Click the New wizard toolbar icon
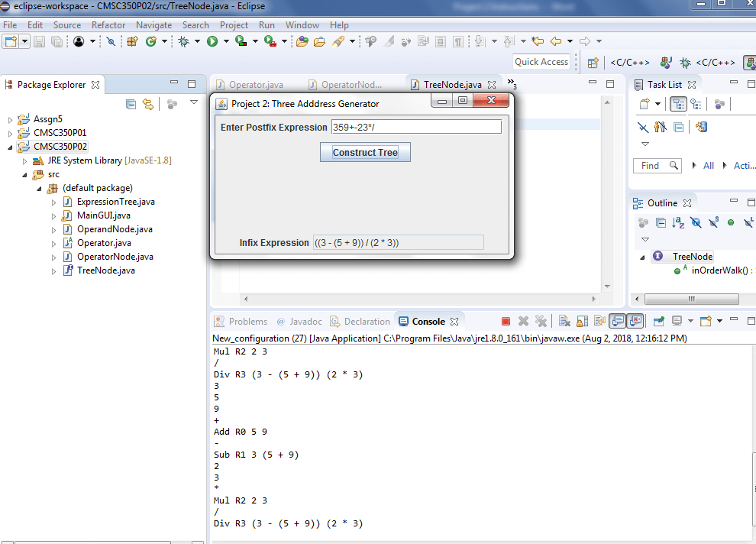The image size is (756, 544). point(11,42)
